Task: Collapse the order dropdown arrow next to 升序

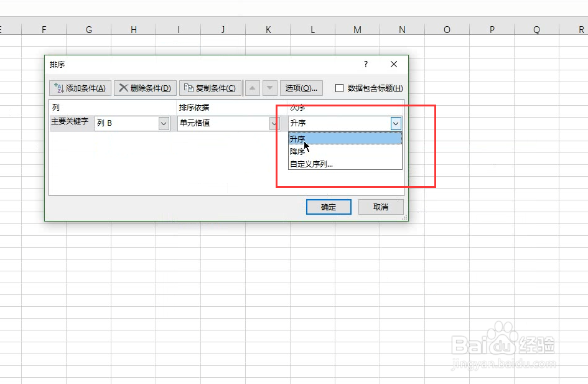Action: coord(396,123)
